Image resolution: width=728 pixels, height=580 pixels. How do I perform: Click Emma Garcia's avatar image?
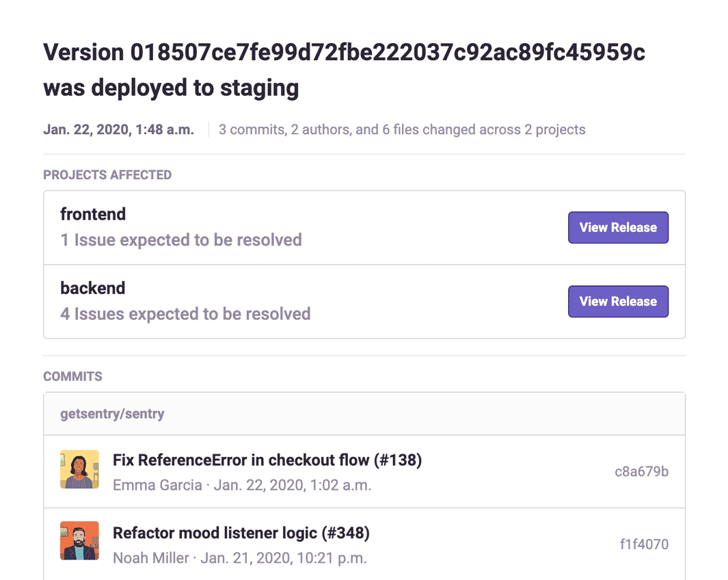79,469
